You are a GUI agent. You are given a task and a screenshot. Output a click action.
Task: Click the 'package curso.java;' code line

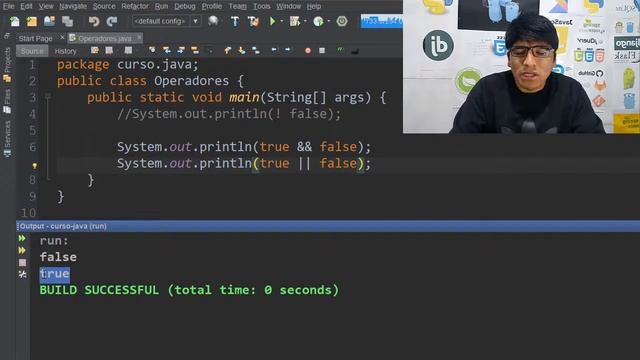pos(128,64)
